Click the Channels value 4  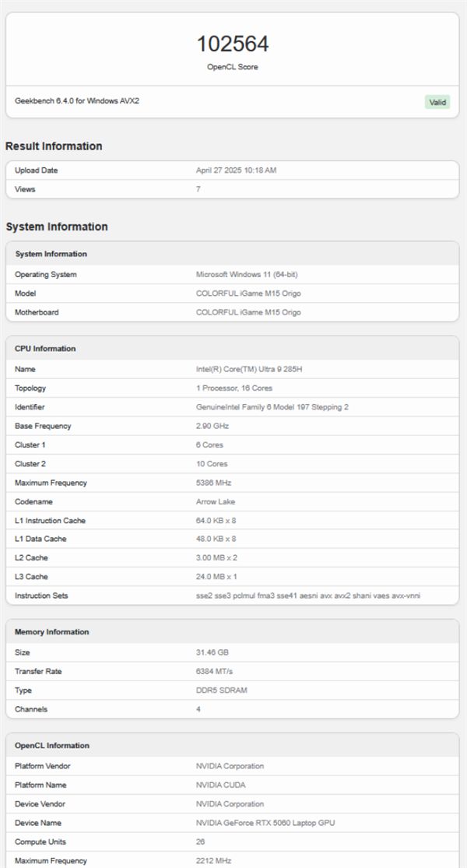[x=198, y=709]
